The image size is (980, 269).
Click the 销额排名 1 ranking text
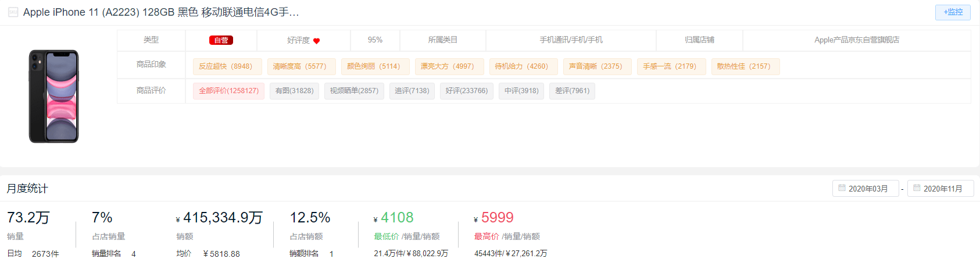[312, 254]
